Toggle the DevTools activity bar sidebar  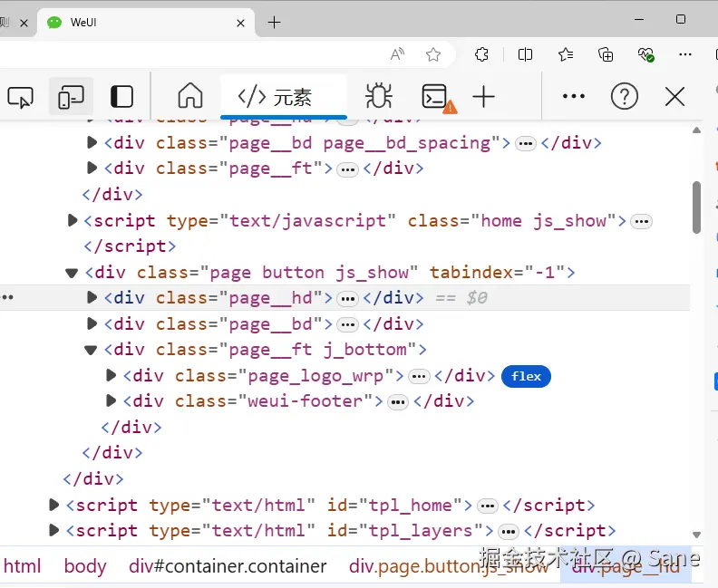point(121,97)
